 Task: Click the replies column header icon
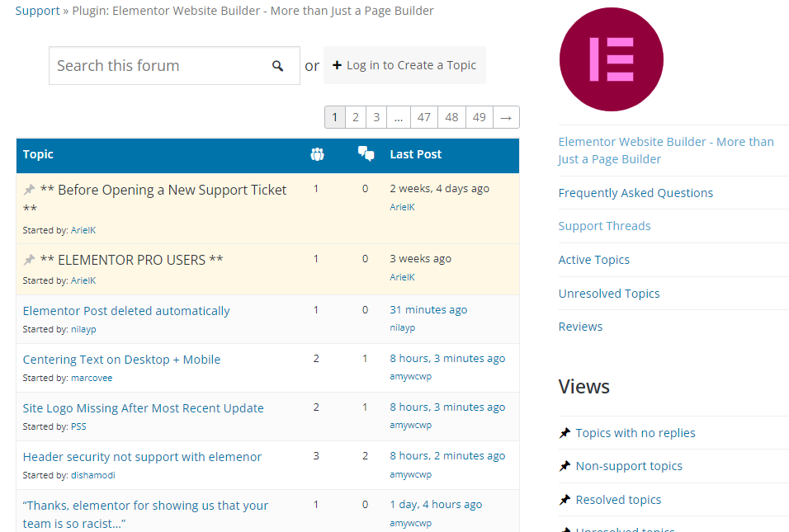[x=366, y=153]
